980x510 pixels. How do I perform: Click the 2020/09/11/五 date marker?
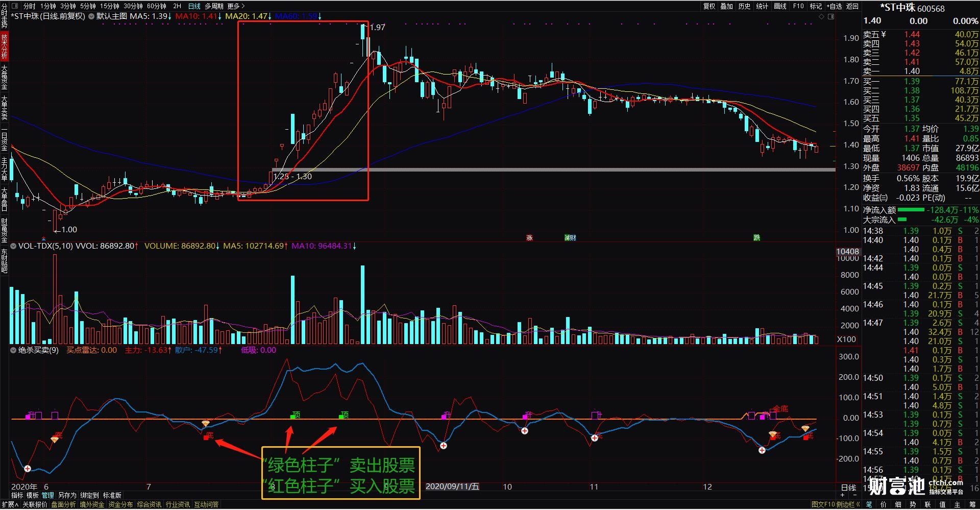point(452,487)
